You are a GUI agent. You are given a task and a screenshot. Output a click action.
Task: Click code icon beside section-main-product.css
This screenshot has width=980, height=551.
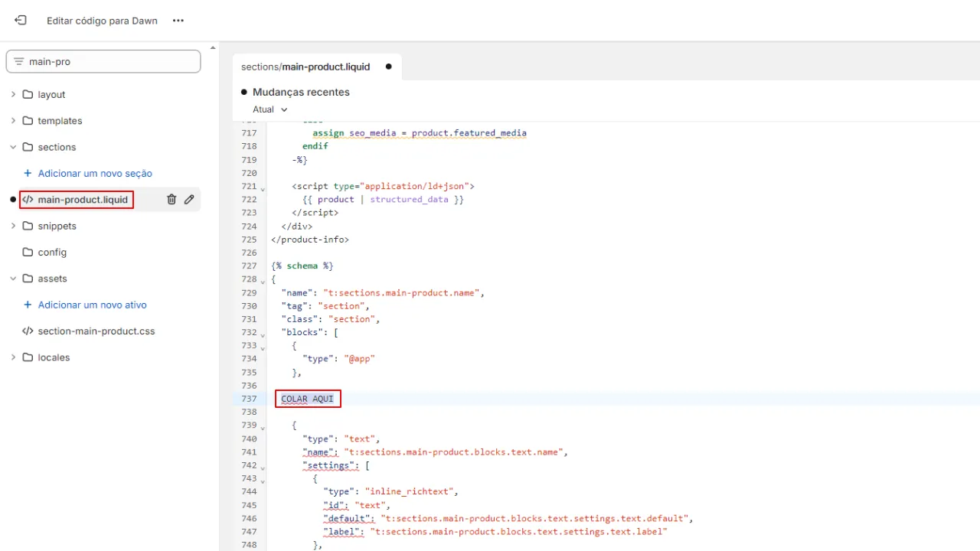(x=28, y=331)
